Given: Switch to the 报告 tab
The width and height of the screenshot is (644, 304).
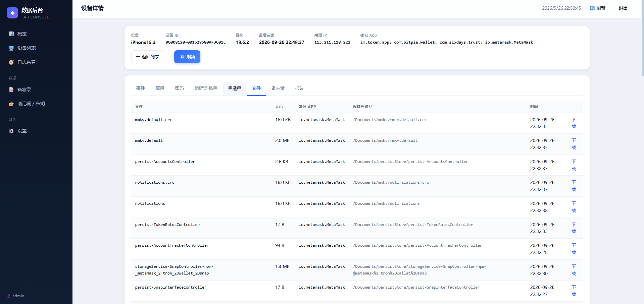Looking at the screenshot, I should [300, 88].
